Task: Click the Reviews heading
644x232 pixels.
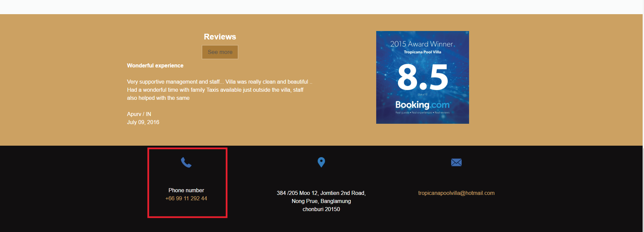Action: 220,37
